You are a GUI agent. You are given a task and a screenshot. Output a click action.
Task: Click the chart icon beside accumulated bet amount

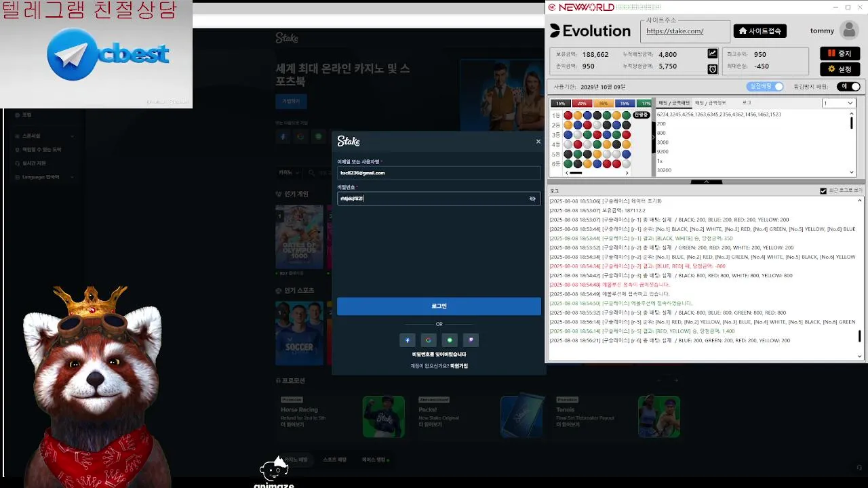click(713, 54)
